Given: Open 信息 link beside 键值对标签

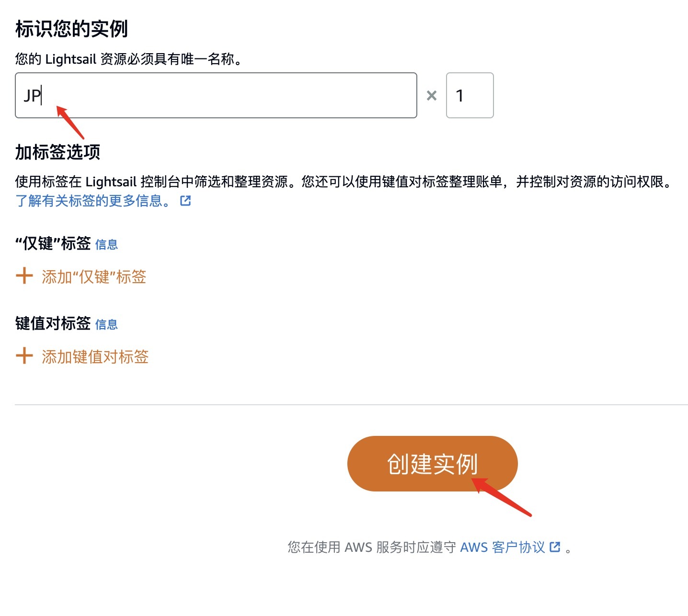Looking at the screenshot, I should (106, 325).
